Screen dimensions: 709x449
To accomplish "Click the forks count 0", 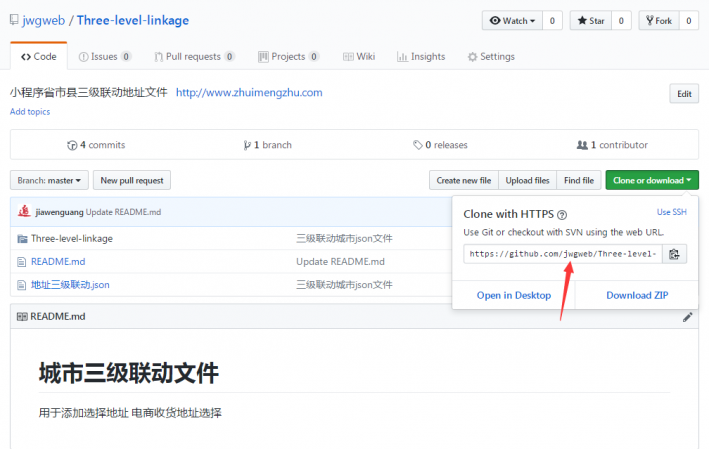I will click(689, 21).
